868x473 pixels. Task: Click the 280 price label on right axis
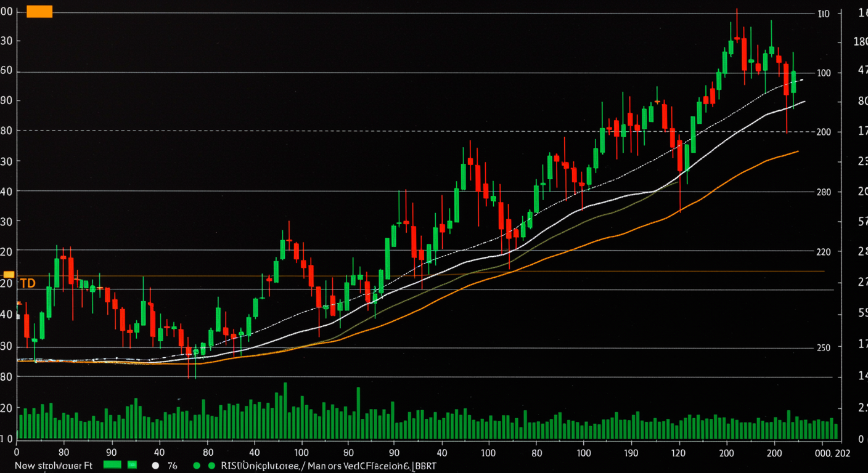coord(824,192)
